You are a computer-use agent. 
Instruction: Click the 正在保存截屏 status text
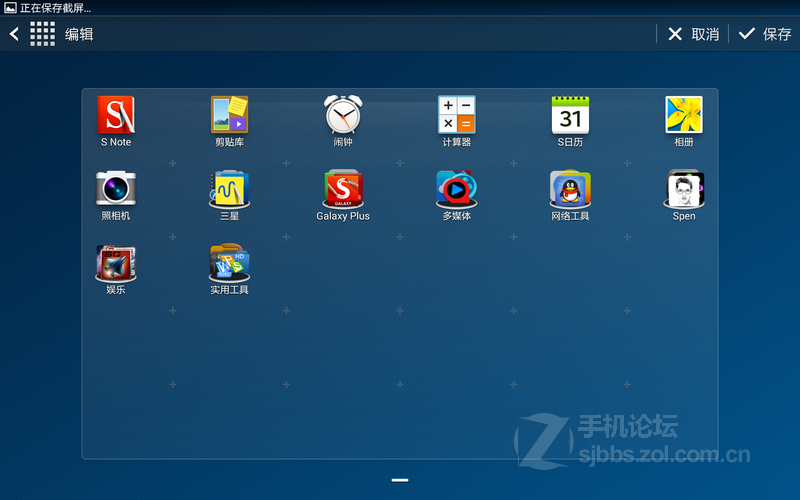pos(55,8)
